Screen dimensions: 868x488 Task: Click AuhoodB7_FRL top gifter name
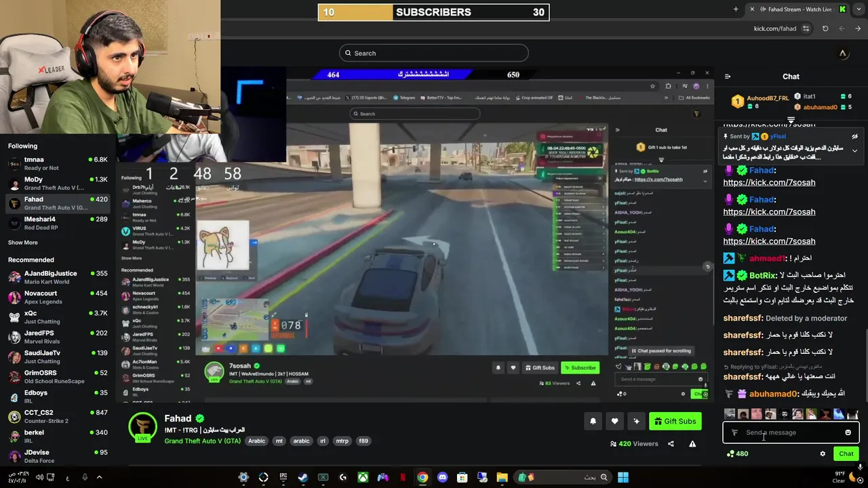(768, 98)
